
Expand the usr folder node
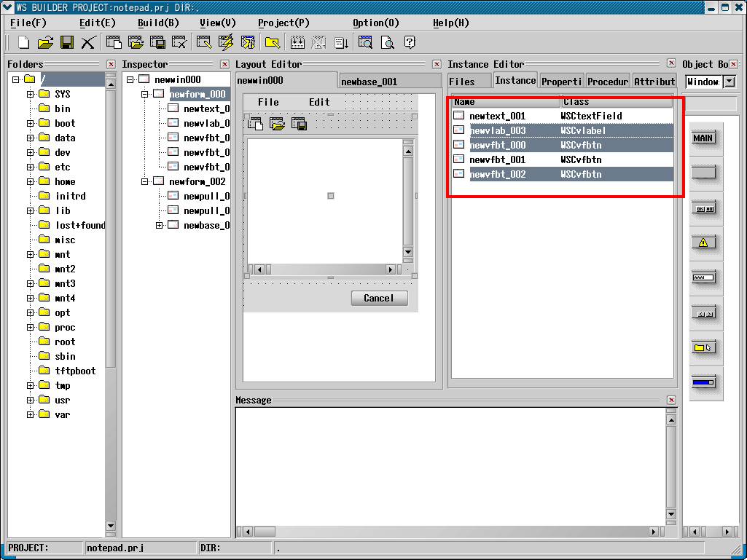coord(30,400)
